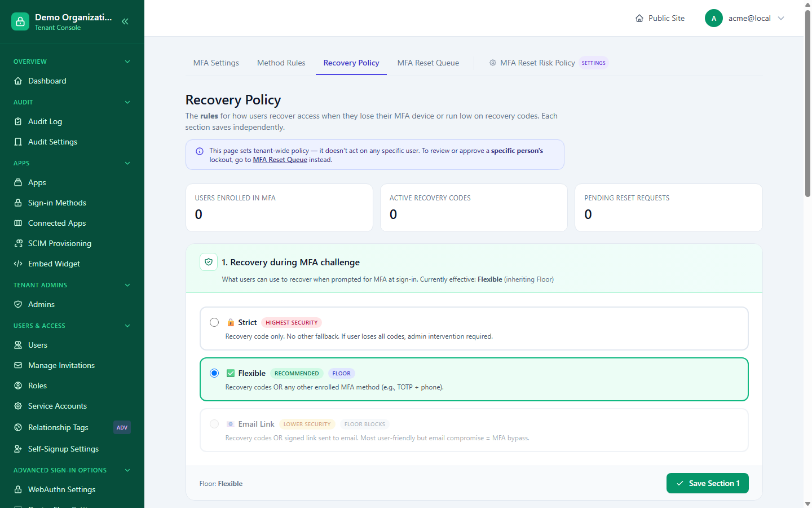Screen dimensions: 812x508
Task: Open the MFA Reset Risk Policy settings tab
Action: [x=549, y=63]
